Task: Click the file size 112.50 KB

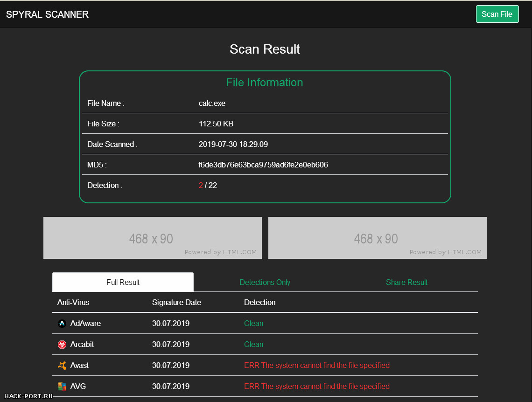Action: click(216, 124)
